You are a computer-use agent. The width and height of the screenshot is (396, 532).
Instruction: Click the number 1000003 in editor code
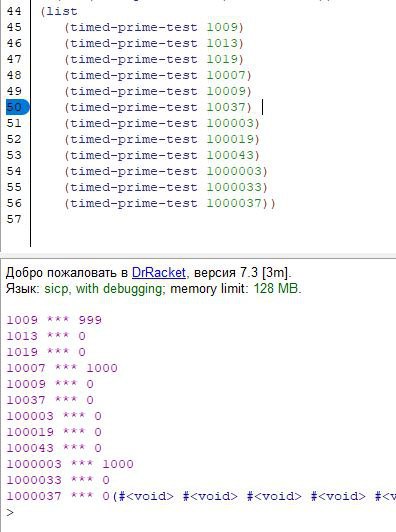(235, 171)
